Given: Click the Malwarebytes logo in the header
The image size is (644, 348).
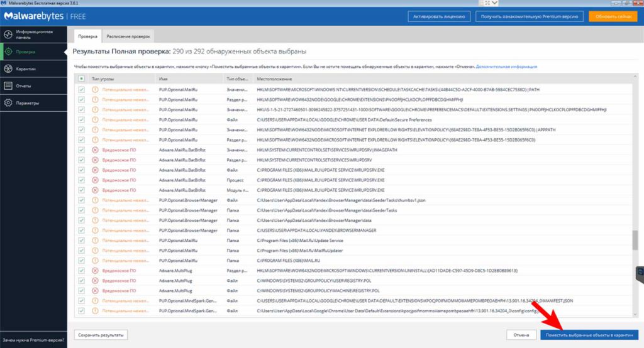Looking at the screenshot, I should (34, 16).
